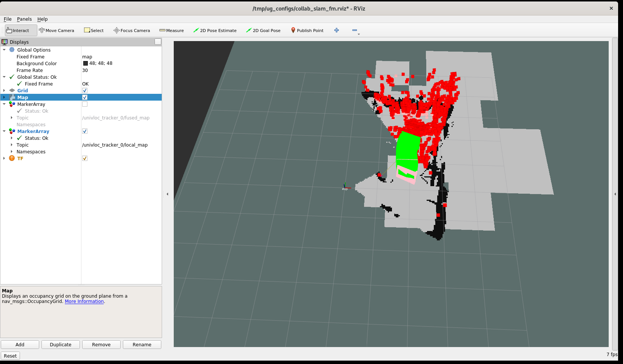
Task: Uncheck the Grid display checkbox
Action: pyautogui.click(x=85, y=90)
